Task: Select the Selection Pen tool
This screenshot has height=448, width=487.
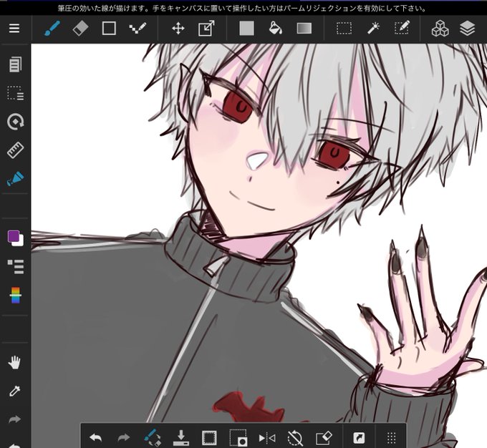Action: tap(402, 28)
